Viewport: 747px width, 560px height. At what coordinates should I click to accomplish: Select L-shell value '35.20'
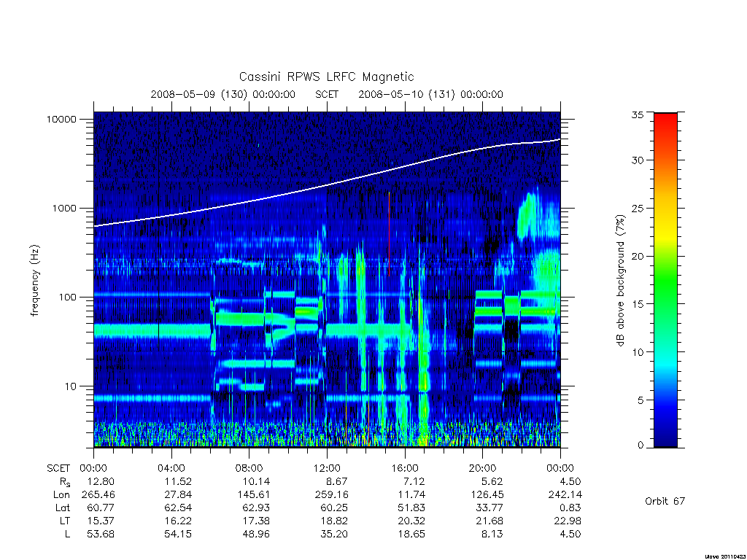point(334,534)
